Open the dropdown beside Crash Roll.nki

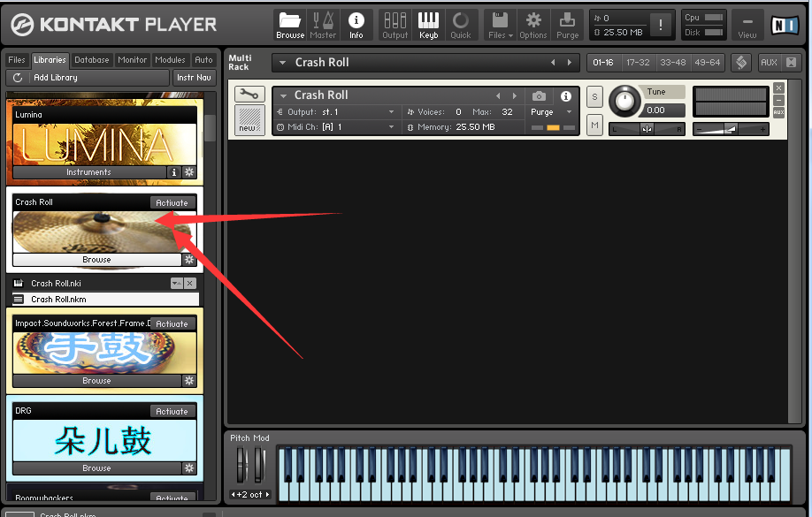[177, 284]
